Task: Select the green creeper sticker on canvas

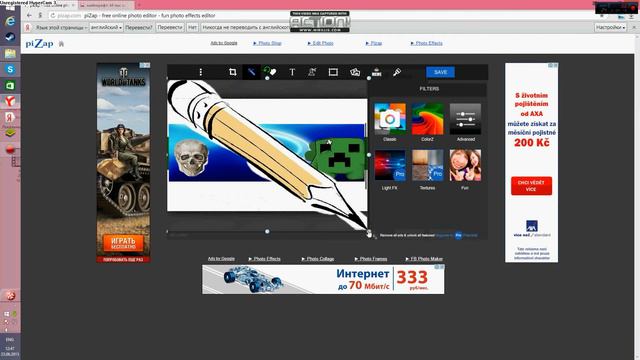Action: 338,158
